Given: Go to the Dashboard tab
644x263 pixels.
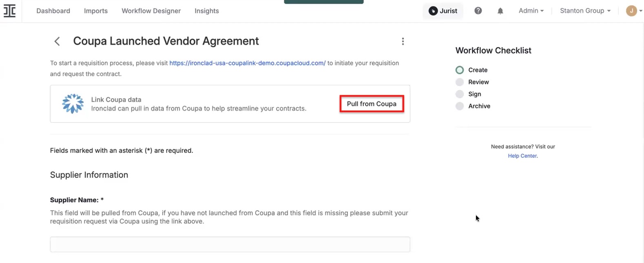Looking at the screenshot, I should click(x=53, y=11).
